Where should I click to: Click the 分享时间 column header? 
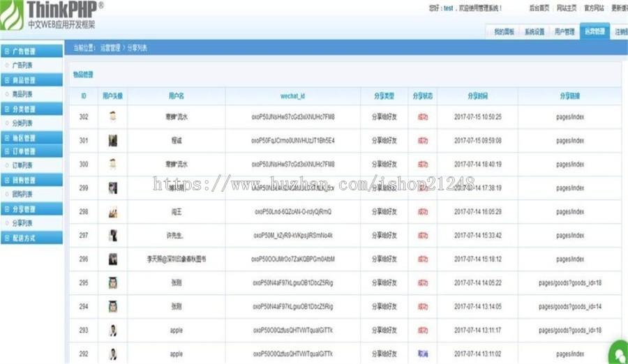coord(478,96)
